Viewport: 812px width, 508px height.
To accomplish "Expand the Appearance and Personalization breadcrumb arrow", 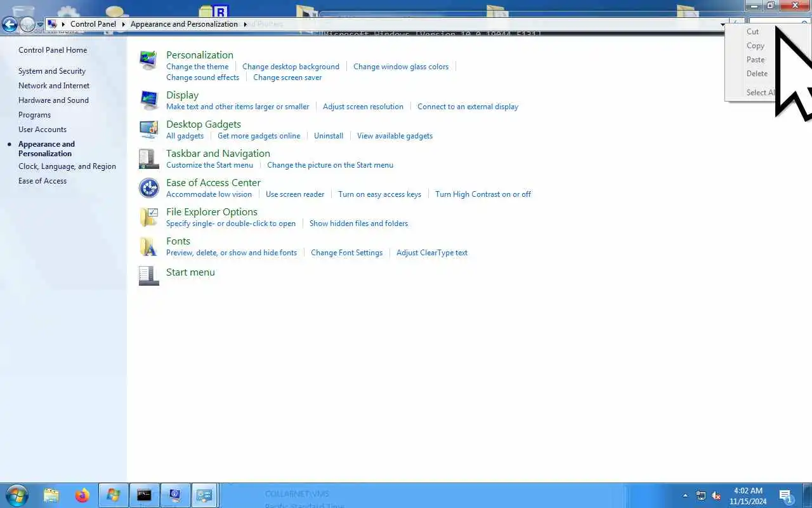I will click(x=245, y=24).
